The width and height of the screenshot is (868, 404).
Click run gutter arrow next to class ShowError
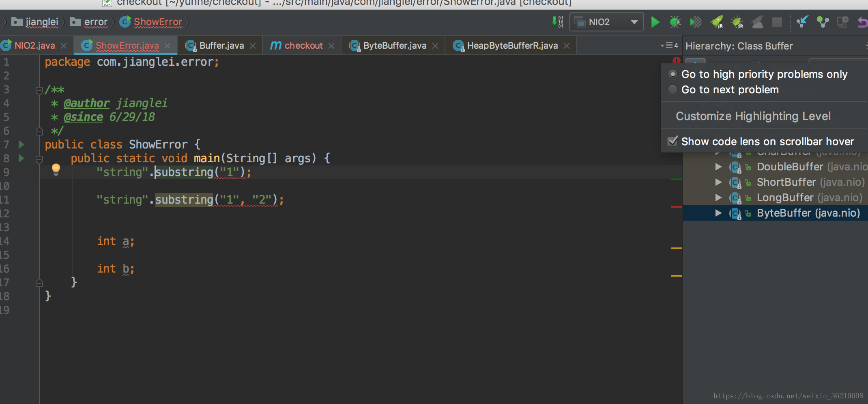coord(21,144)
